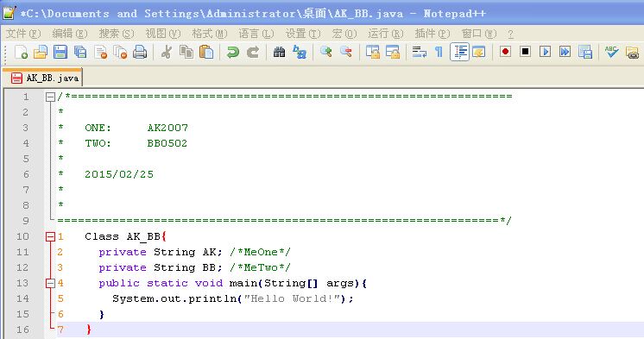
Task: Open the 设置(T) menu
Action: click(x=303, y=34)
